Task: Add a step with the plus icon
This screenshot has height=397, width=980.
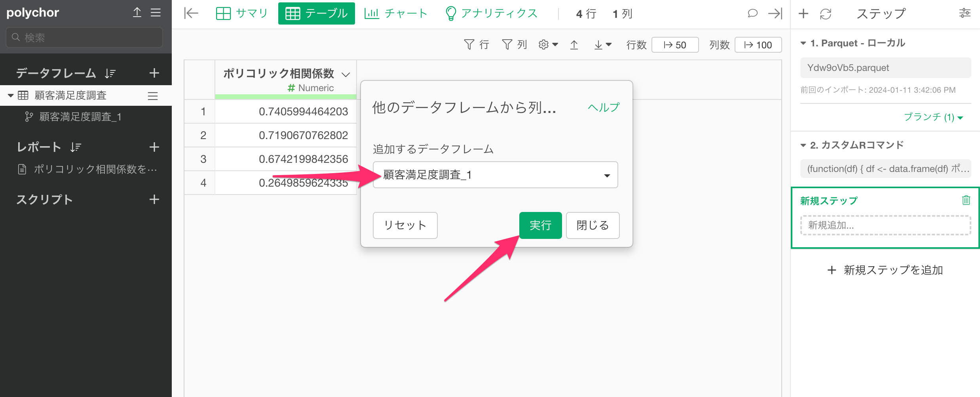Action: pyautogui.click(x=803, y=14)
